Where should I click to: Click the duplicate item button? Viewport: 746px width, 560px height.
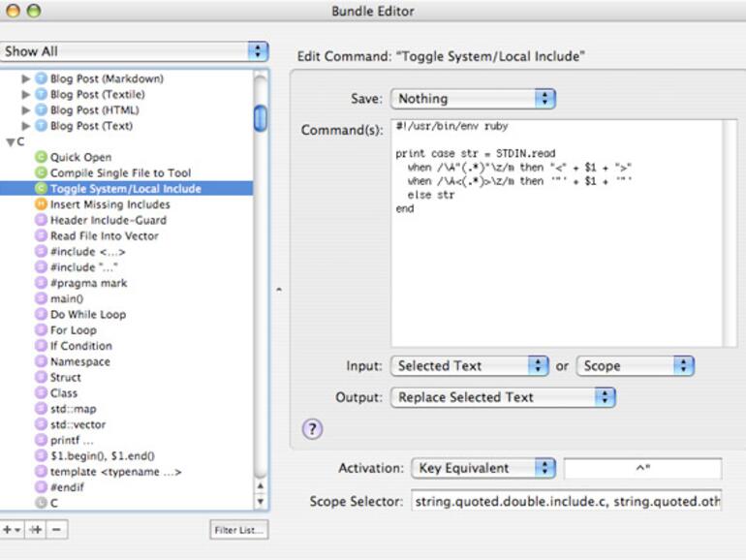[35, 530]
